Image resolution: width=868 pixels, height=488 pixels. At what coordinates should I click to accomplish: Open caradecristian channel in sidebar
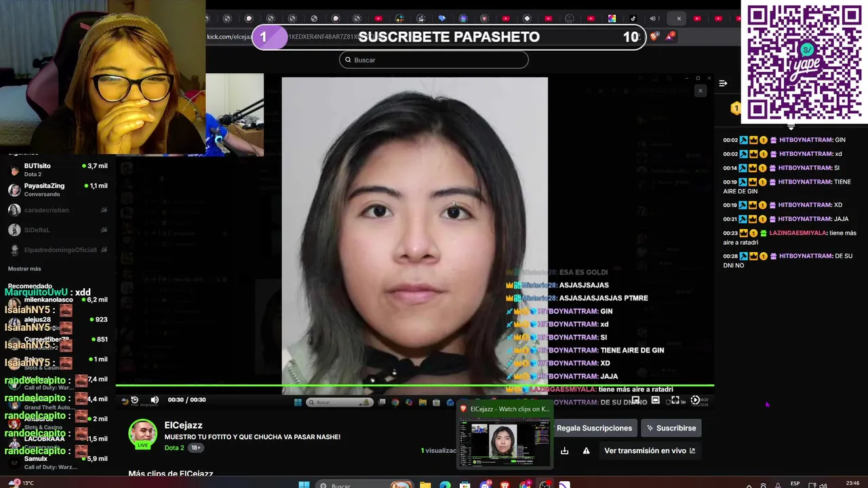coord(58,210)
